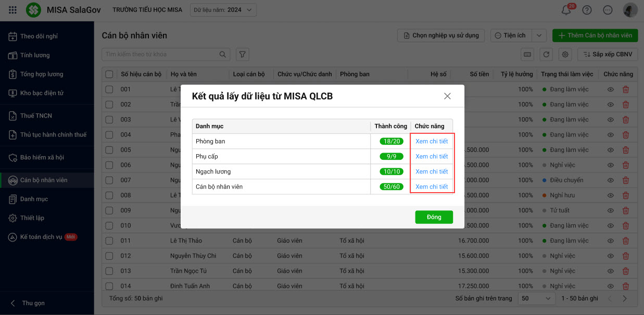Click the 18/20 success badge

tap(391, 141)
